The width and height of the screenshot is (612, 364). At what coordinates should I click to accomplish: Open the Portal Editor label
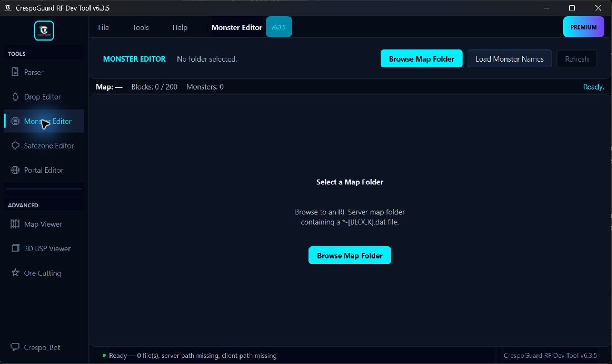[x=43, y=170]
